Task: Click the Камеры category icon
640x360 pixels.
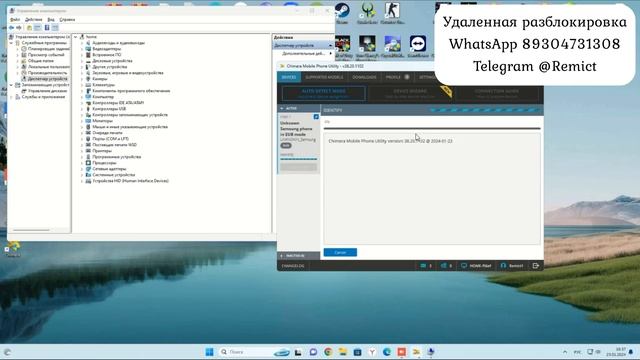Action: [x=88, y=79]
